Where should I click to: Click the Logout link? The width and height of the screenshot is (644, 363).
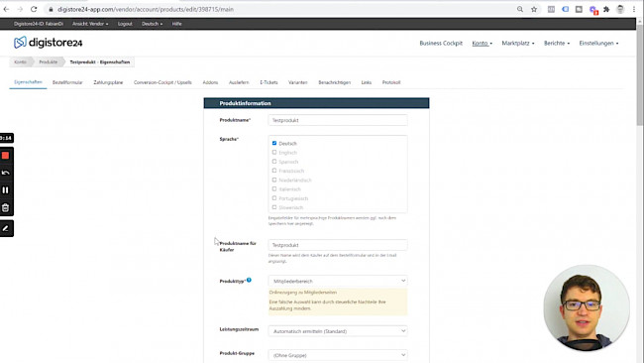[x=125, y=24]
